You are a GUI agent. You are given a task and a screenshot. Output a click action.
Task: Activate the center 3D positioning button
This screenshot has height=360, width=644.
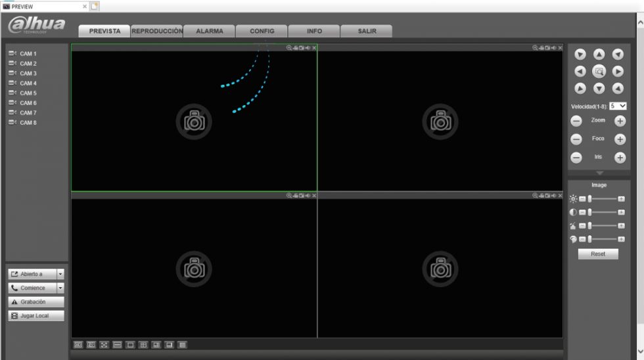tap(599, 72)
